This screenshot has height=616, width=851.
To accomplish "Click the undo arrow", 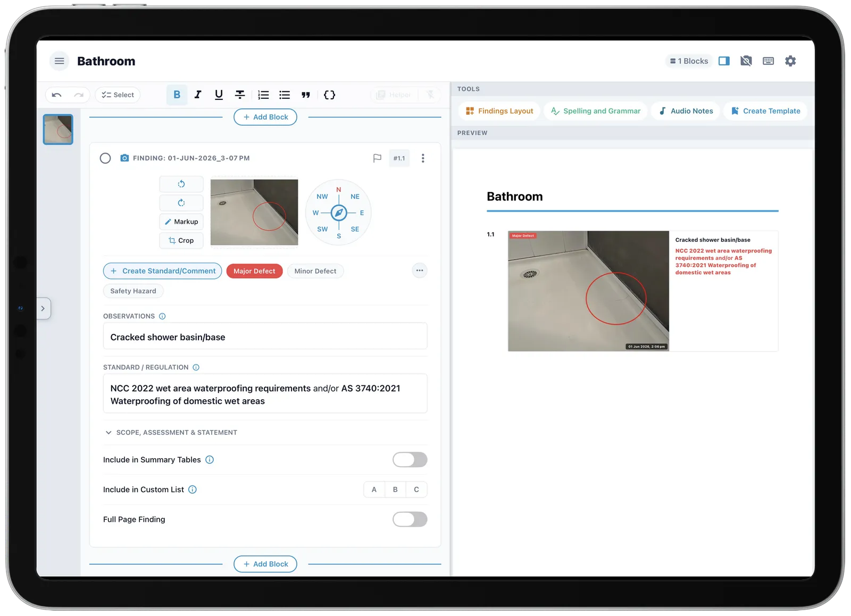I will 57,95.
